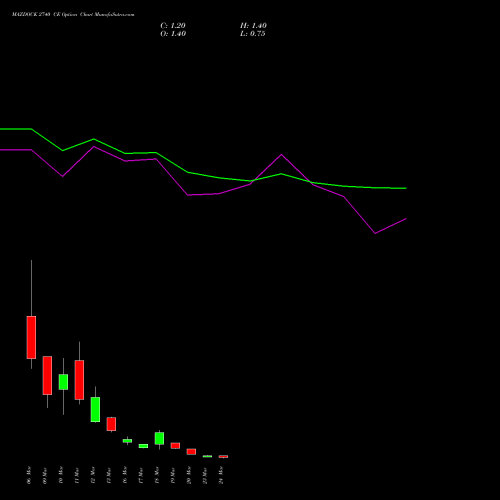Click the close value C: 1.20

tap(173, 26)
